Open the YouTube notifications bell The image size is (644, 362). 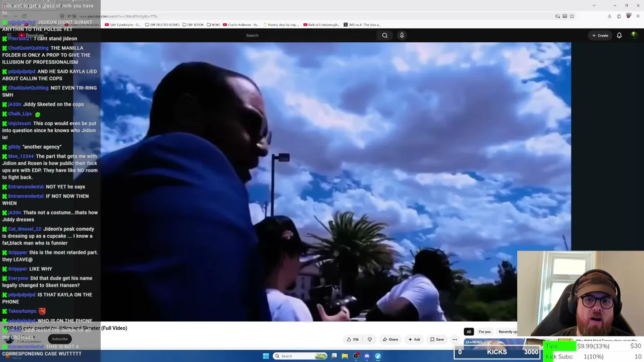(x=619, y=35)
